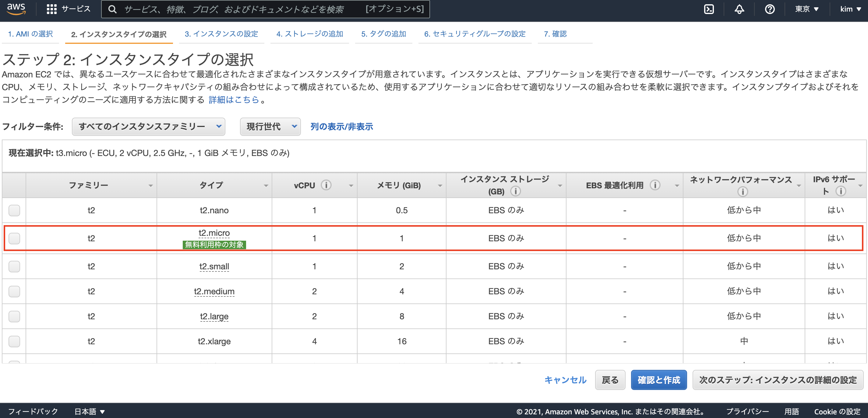Sort by vCPU column arrow
The image size is (868, 418).
[351, 186]
